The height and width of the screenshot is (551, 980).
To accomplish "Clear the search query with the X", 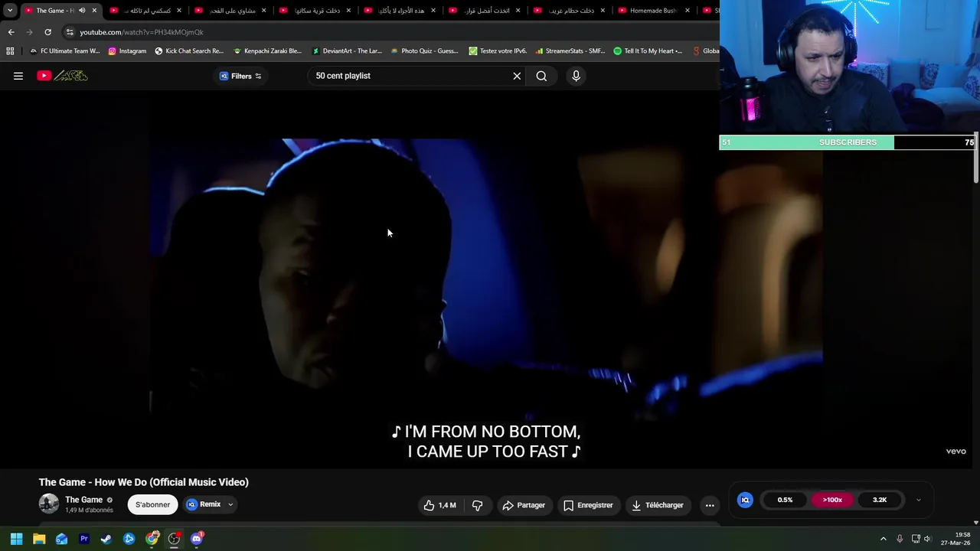I will (517, 76).
